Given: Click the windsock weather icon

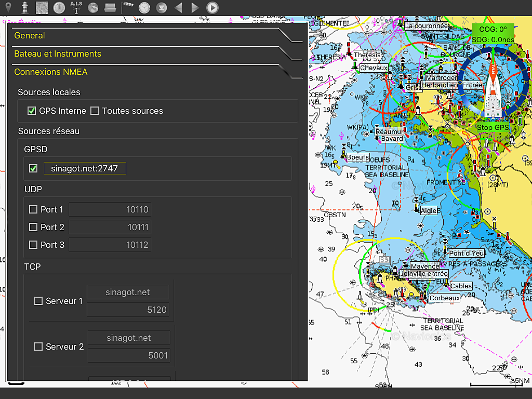Looking at the screenshot, I should 128,7.
